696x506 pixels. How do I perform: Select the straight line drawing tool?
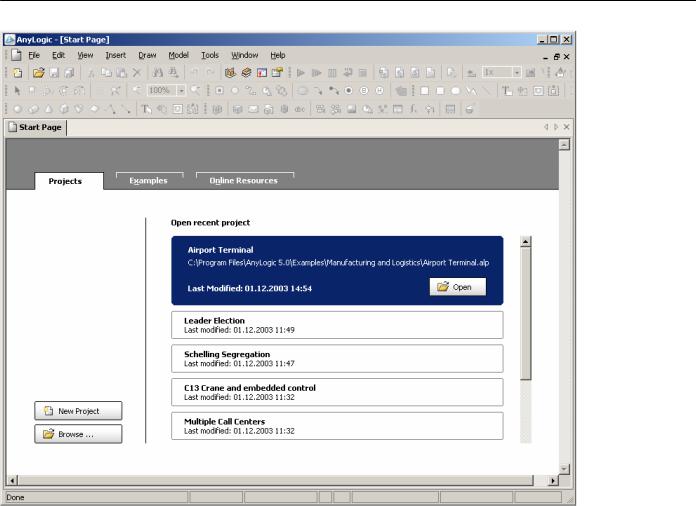(x=486, y=91)
